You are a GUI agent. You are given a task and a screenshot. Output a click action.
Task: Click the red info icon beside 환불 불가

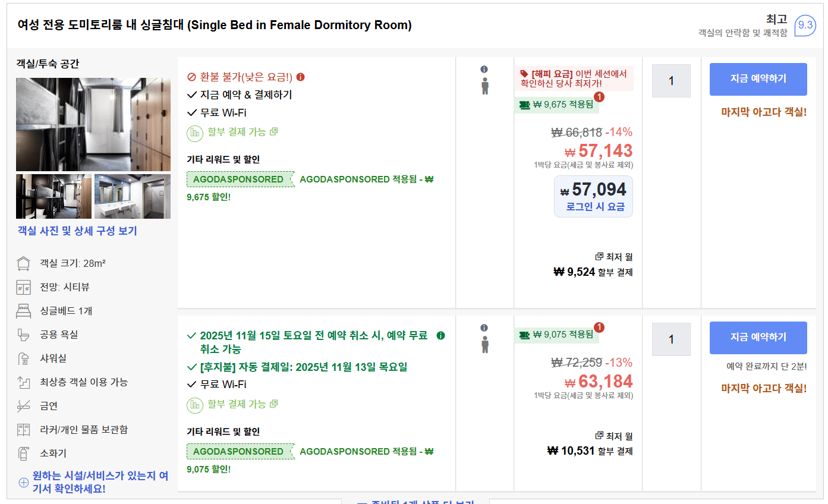300,77
